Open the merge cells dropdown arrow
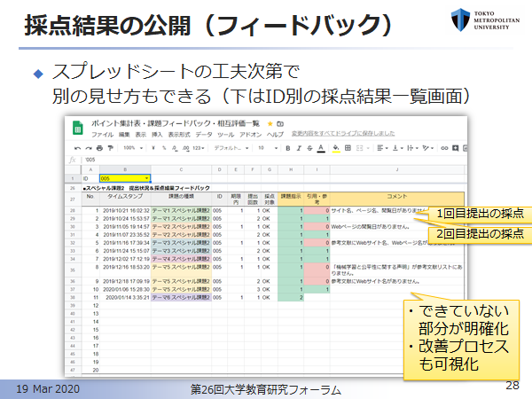 tap(368, 148)
